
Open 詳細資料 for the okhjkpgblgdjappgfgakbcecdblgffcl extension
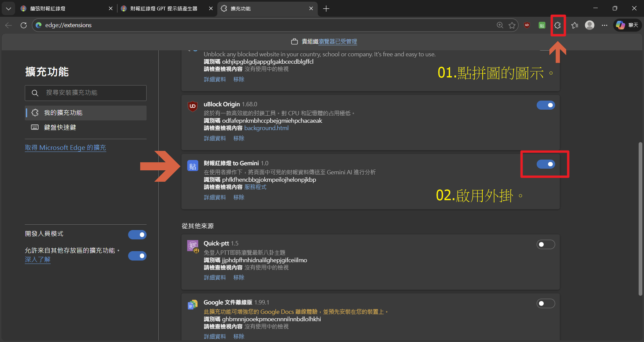click(x=215, y=79)
